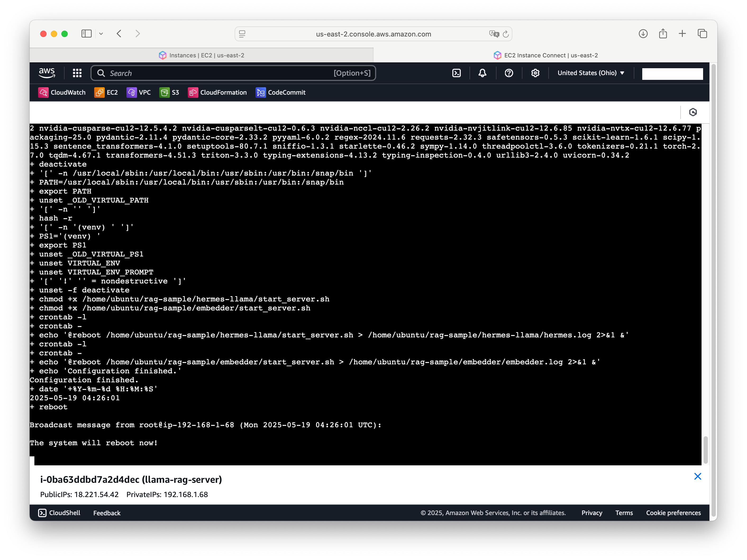Click 'Configuration finished.' output line
Image resolution: width=747 pixels, height=560 pixels.
(84, 380)
